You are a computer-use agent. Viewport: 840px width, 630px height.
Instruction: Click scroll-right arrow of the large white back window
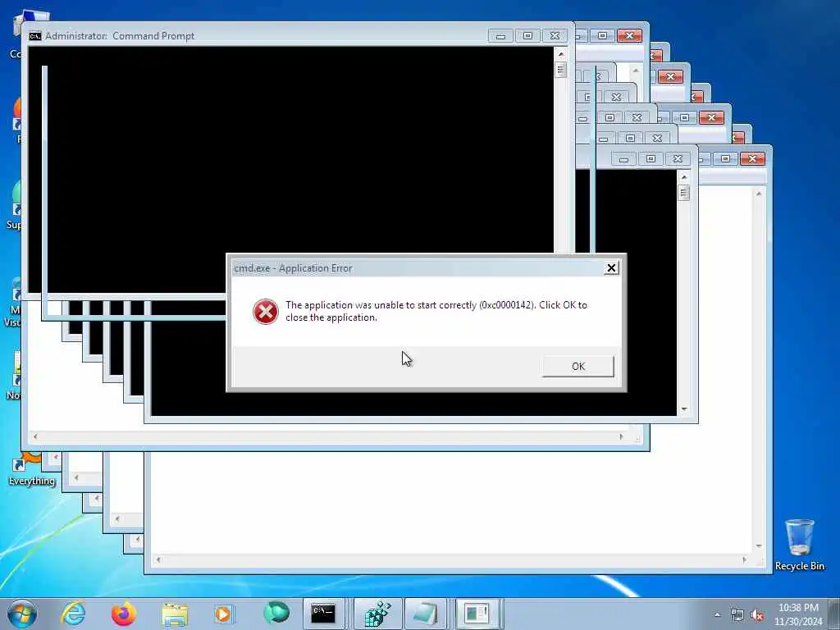click(744, 559)
